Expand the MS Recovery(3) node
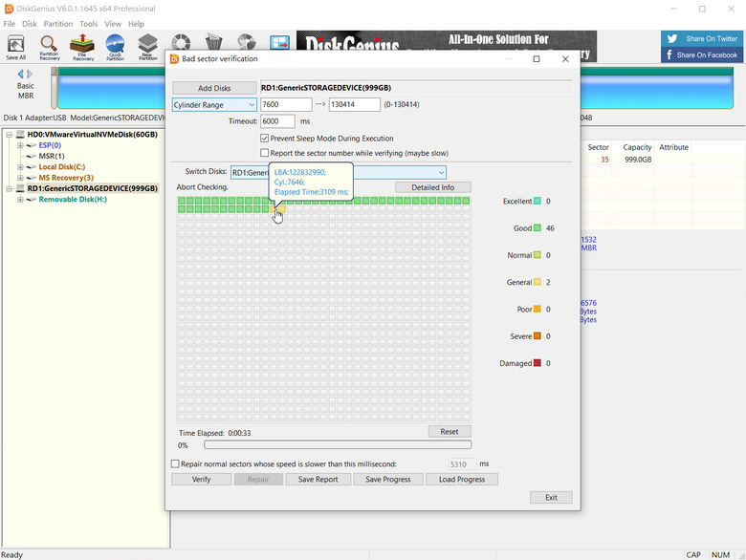Image resolution: width=746 pixels, height=560 pixels. point(20,178)
